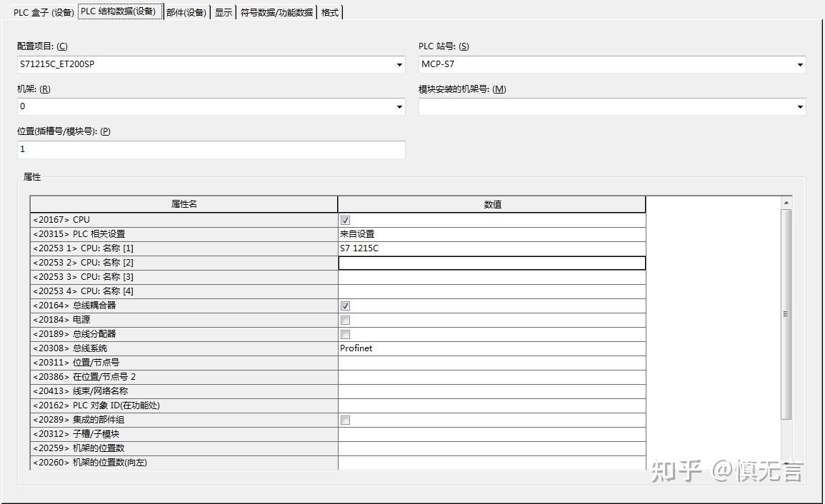Viewport: 825px width, 504px height.
Task: Open the 格式 tab
Action: pos(330,12)
